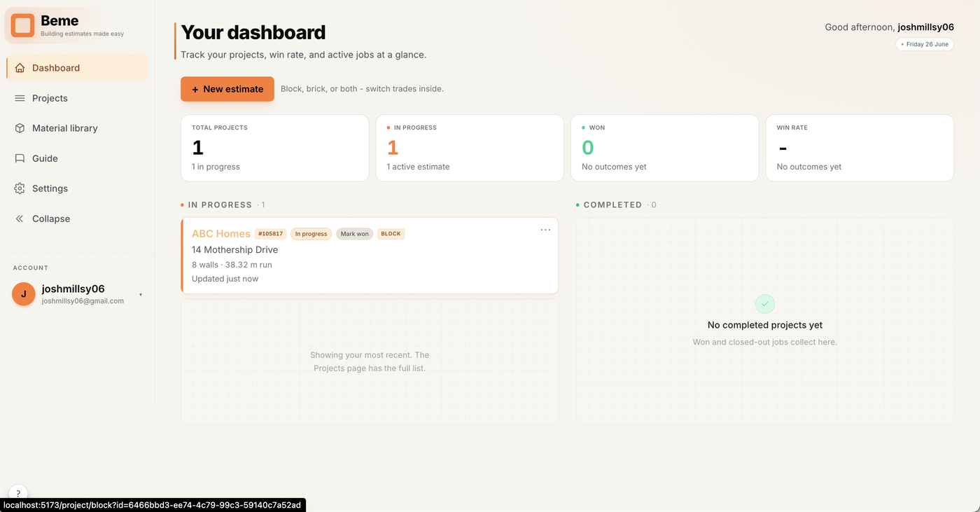Collapse the sidebar with chevron icon
The height and width of the screenshot is (512, 980).
coord(20,219)
